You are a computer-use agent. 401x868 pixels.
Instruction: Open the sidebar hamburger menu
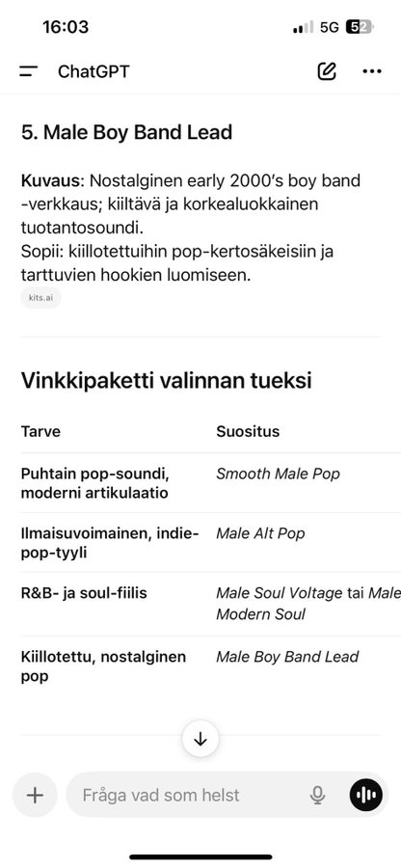pos(28,71)
